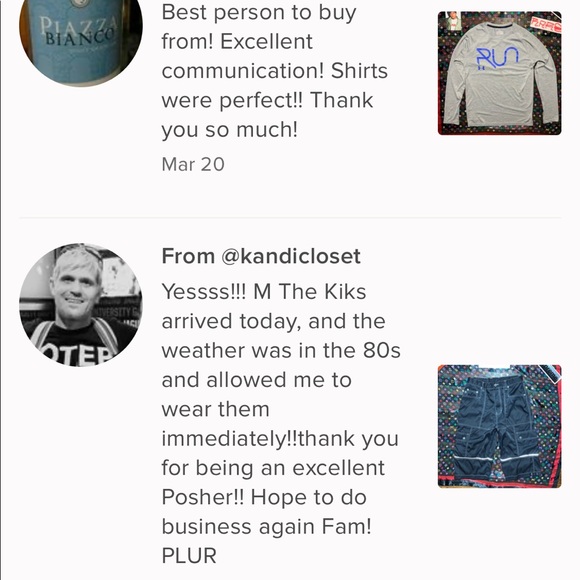Screen dimensions: 580x580
Task: Tap the 'immediately!!thank you' review line
Action: click(280, 439)
